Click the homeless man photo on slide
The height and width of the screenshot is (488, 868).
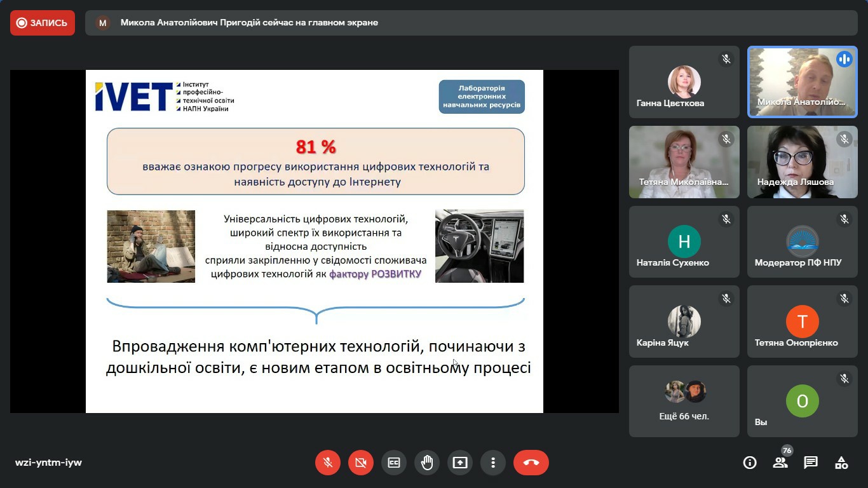tap(151, 246)
